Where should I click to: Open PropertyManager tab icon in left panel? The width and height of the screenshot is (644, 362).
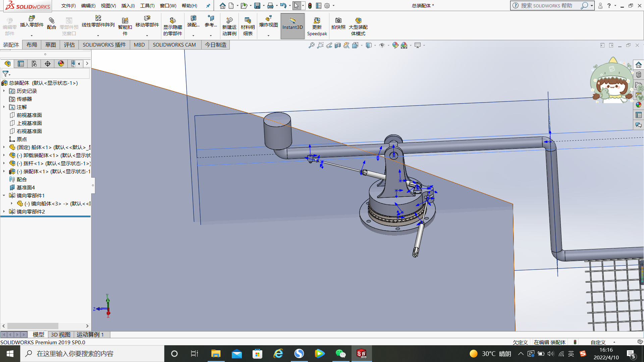(x=21, y=64)
